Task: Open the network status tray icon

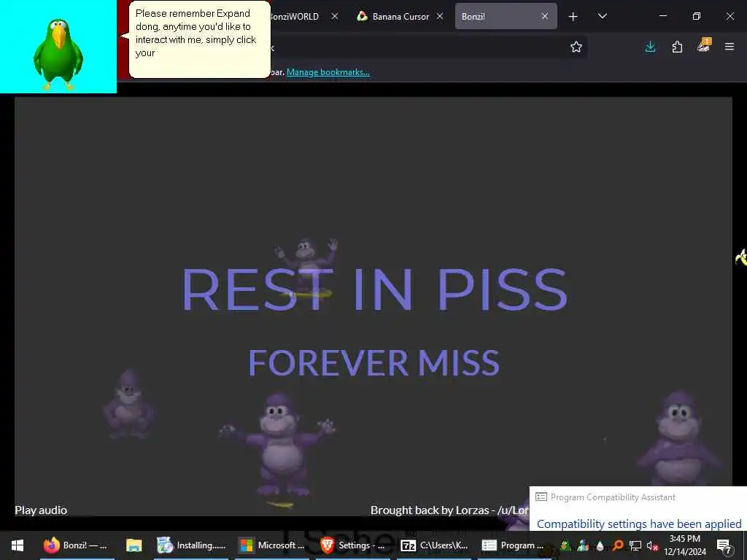Action: coord(635,545)
